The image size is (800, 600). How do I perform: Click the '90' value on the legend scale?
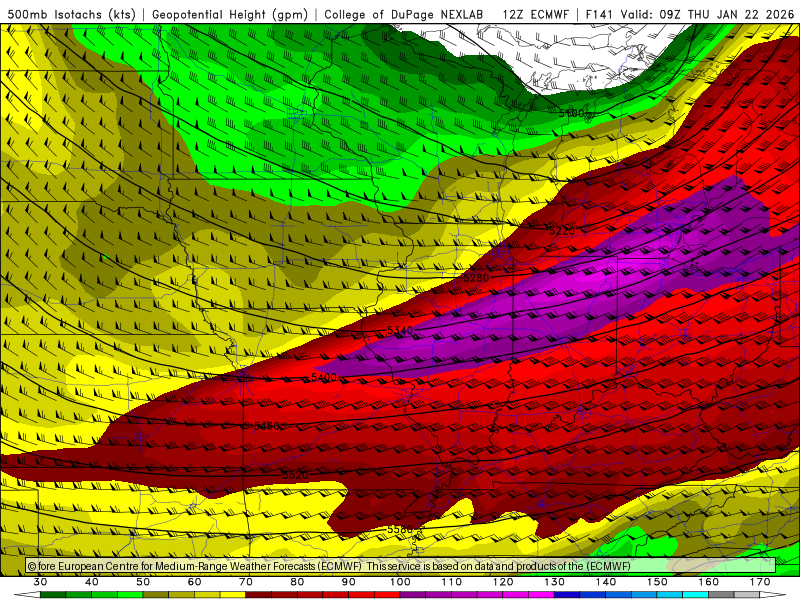(x=349, y=582)
